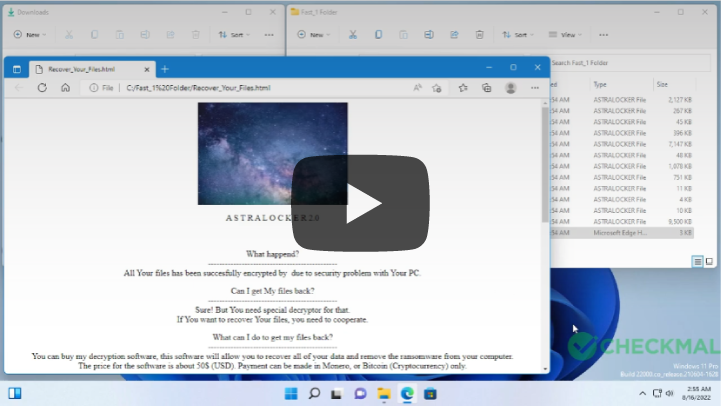Open New dropdown in Downloads window

tap(30, 34)
